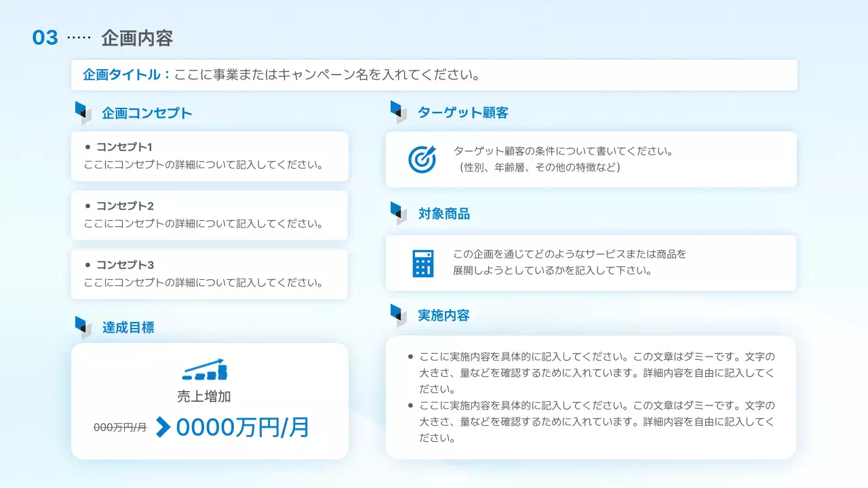
Task: Select the bookmark icon beside 達成目標
Action: coord(83,327)
